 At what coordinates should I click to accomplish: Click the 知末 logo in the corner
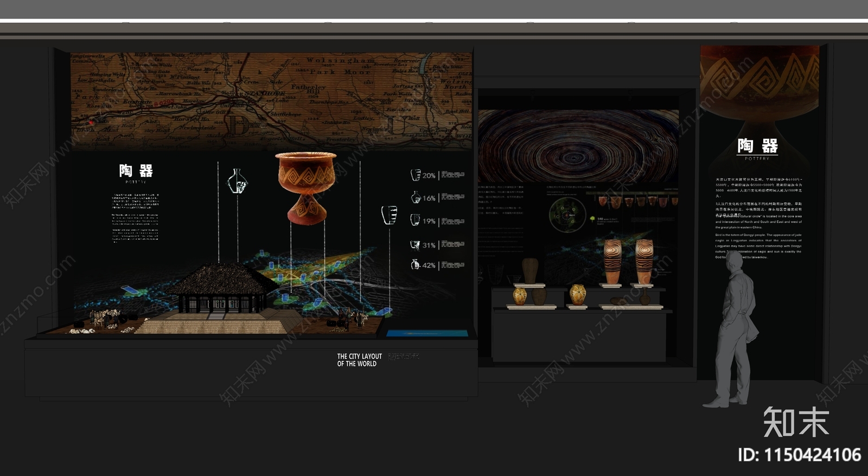point(796,422)
